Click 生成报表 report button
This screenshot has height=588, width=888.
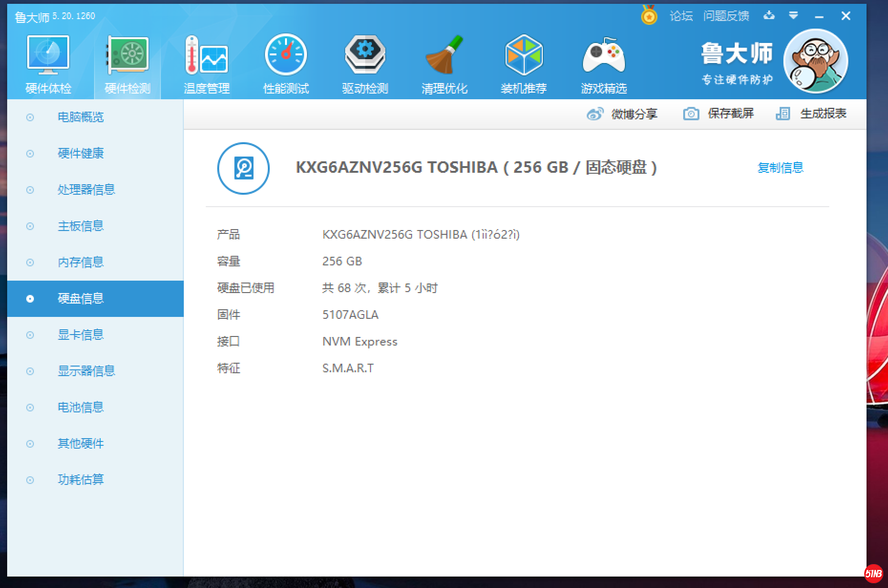[812, 114]
